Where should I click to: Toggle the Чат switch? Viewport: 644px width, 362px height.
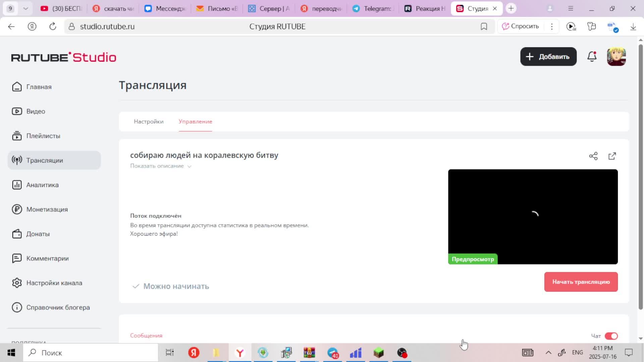coord(611,336)
